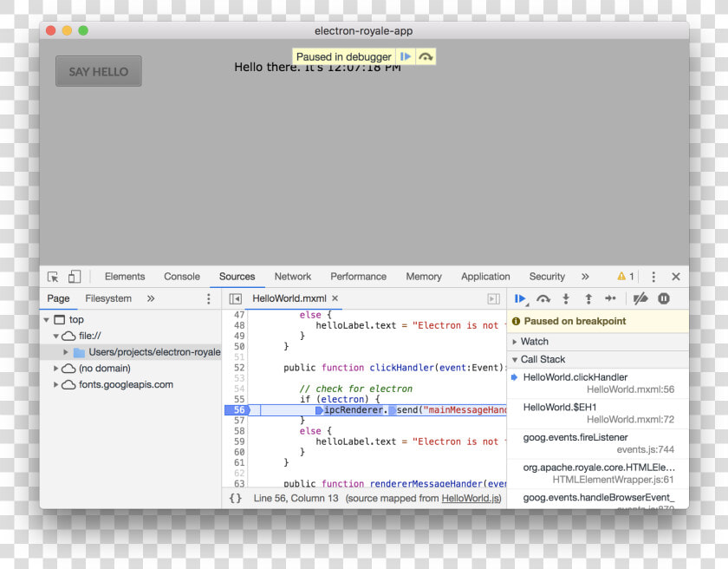The image size is (728, 569).
Task: Select HelloWorld.clickHandler call stack frame
Action: (x=597, y=383)
